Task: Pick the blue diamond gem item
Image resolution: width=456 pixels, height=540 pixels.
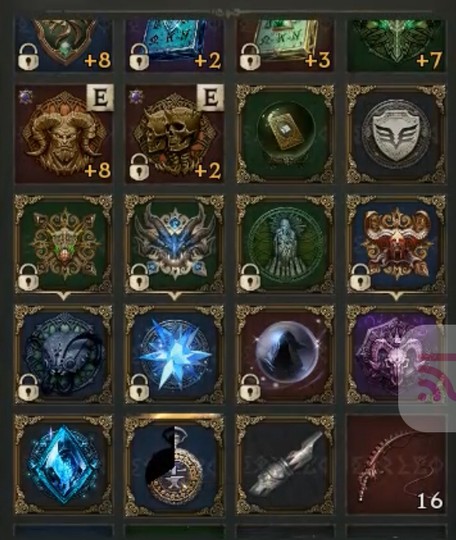Action: point(64,465)
